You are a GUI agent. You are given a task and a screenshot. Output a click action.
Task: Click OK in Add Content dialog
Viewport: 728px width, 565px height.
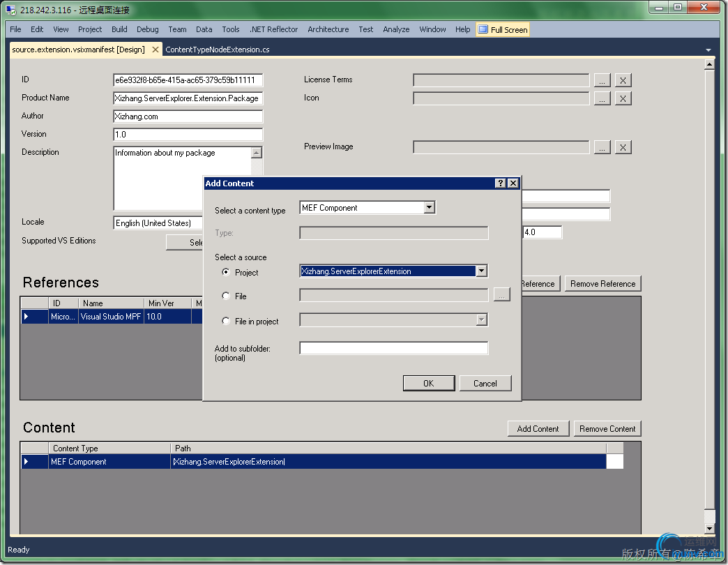click(x=429, y=384)
